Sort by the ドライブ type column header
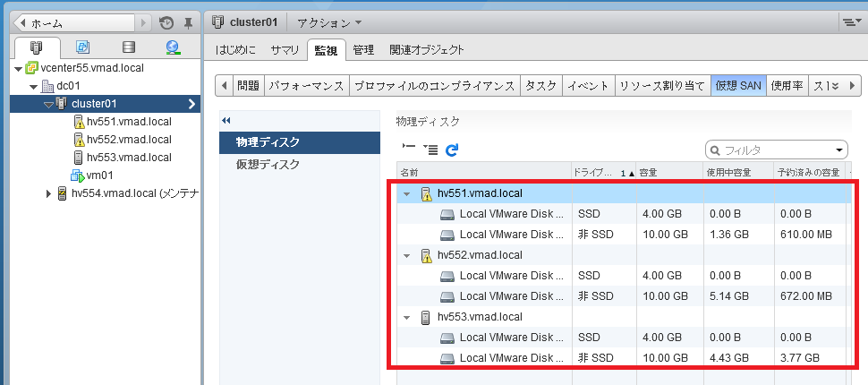The width and height of the screenshot is (868, 385). [x=604, y=173]
